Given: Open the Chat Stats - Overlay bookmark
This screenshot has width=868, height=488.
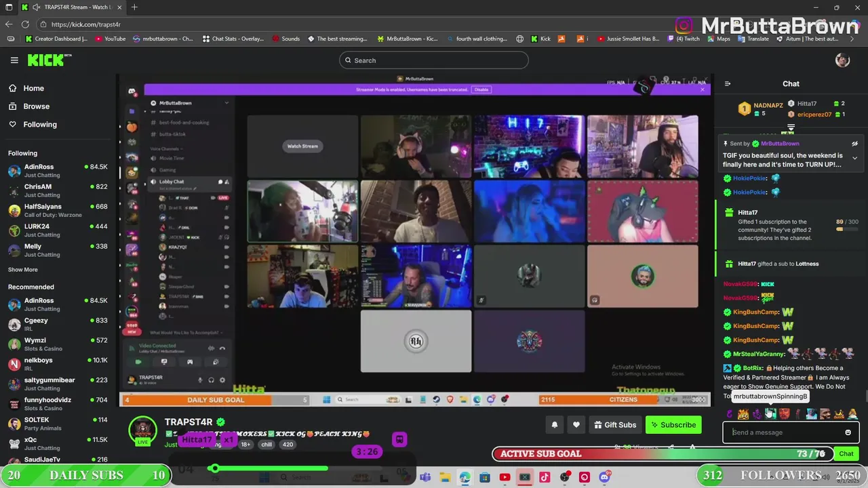Looking at the screenshot, I should click(233, 39).
